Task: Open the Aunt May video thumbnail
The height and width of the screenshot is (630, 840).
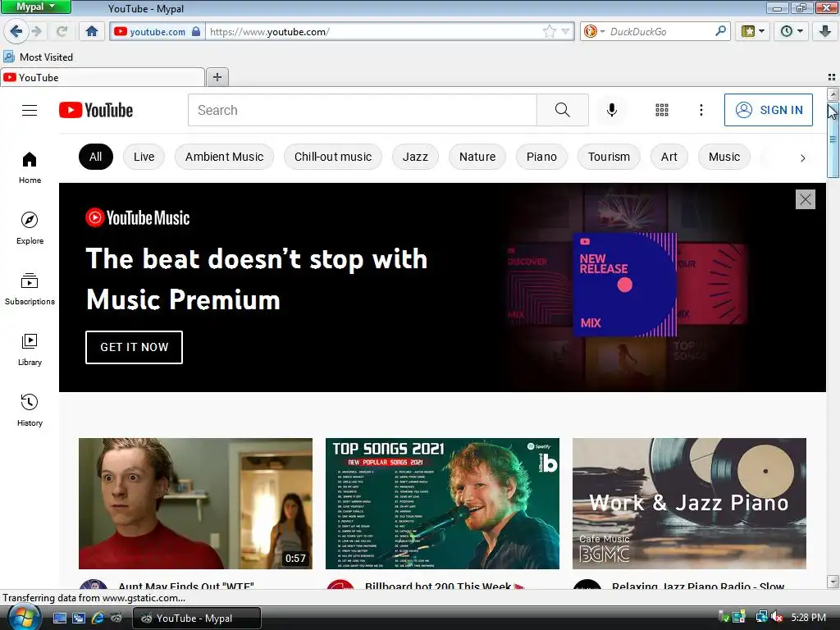Action: pyautogui.click(x=195, y=504)
